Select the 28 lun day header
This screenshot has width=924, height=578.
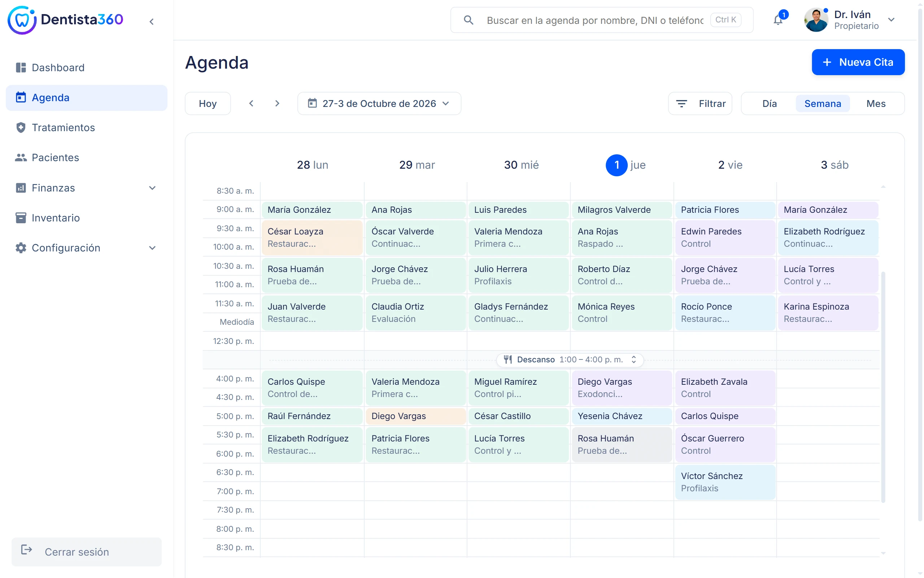[x=312, y=165]
